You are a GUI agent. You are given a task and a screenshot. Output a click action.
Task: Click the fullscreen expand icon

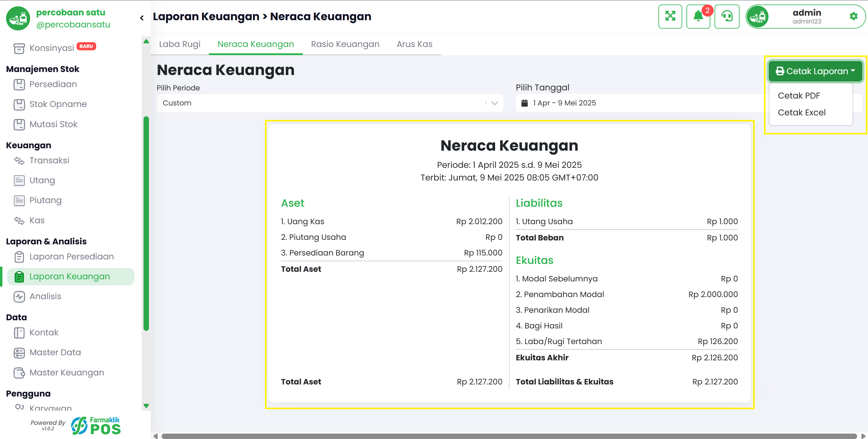pyautogui.click(x=670, y=17)
